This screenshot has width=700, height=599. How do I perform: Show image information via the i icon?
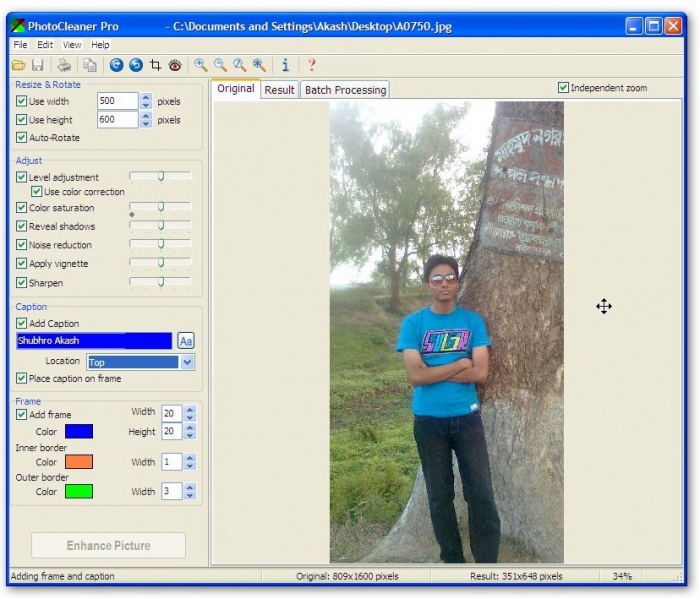tap(286, 65)
